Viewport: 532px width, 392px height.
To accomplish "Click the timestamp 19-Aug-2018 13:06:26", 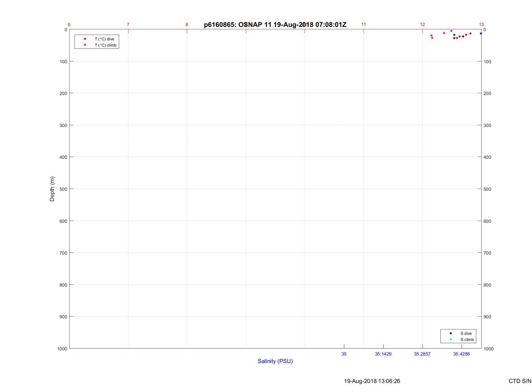I will point(372,381).
